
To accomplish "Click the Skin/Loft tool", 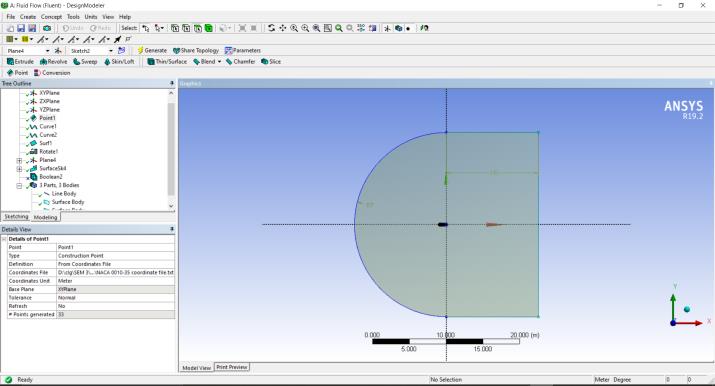I will pos(119,62).
